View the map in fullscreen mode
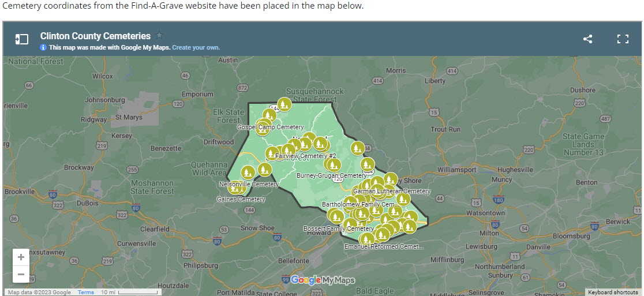 (x=622, y=39)
